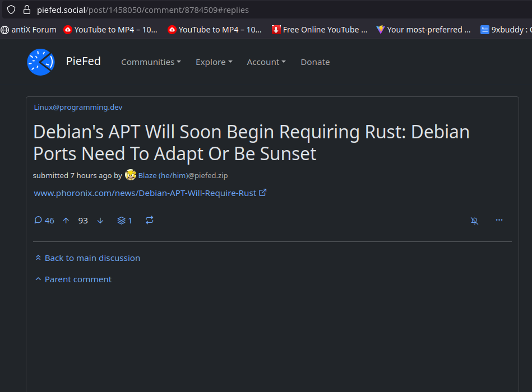Toggle post notifications bell icon
Image resolution: width=532 pixels, height=392 pixels.
click(474, 221)
